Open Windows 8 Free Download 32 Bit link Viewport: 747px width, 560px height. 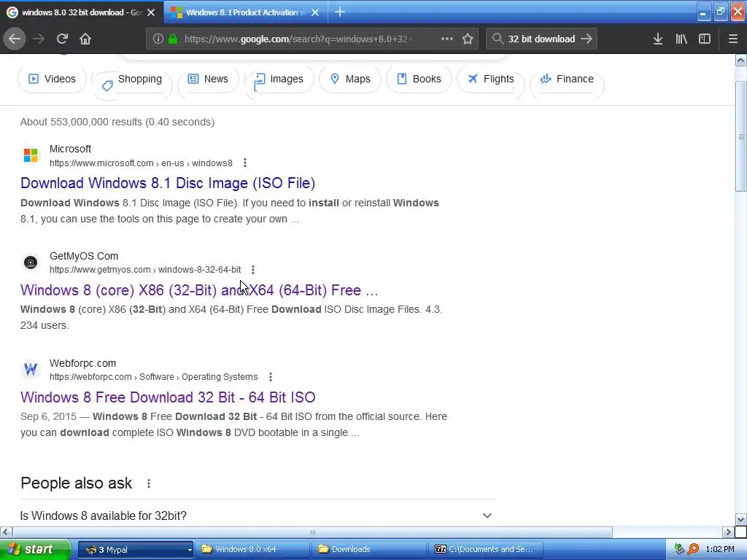tap(168, 397)
